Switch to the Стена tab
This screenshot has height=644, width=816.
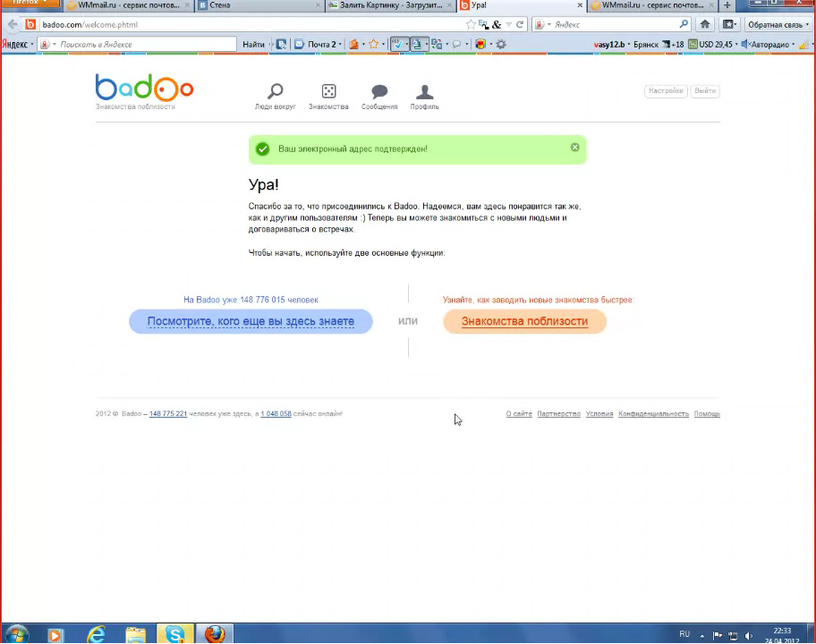259,5
